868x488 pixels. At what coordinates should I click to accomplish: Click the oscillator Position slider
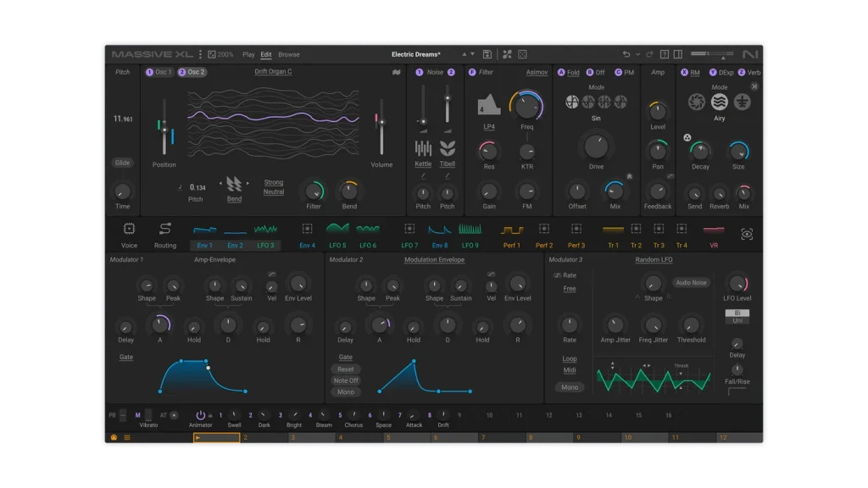coord(164,127)
